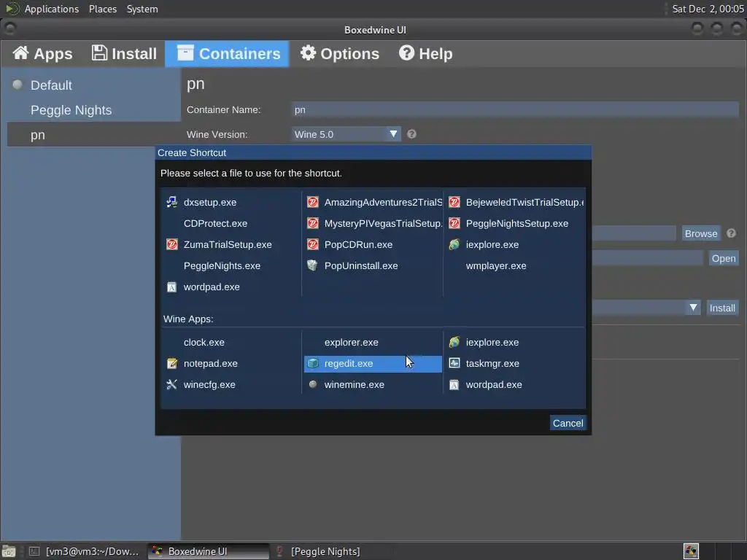
Task: Click help icon next to Wine Version
Action: pos(411,134)
